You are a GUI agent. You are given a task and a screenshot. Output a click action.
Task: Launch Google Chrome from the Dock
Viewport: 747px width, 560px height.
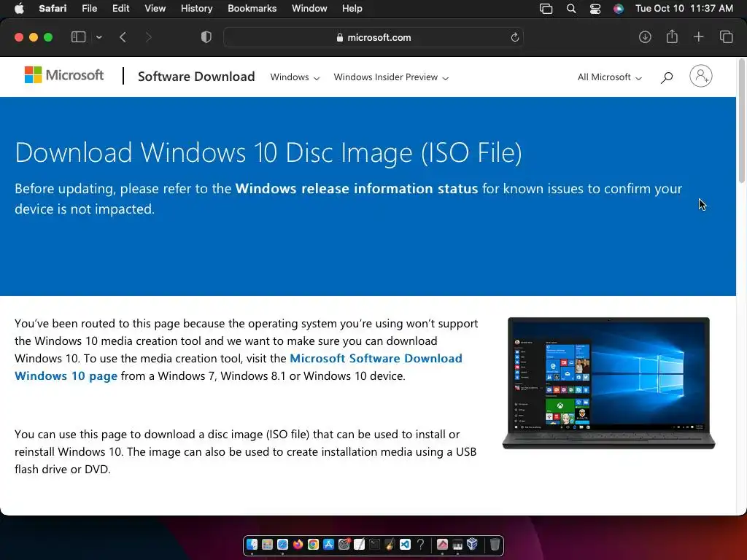point(313,544)
